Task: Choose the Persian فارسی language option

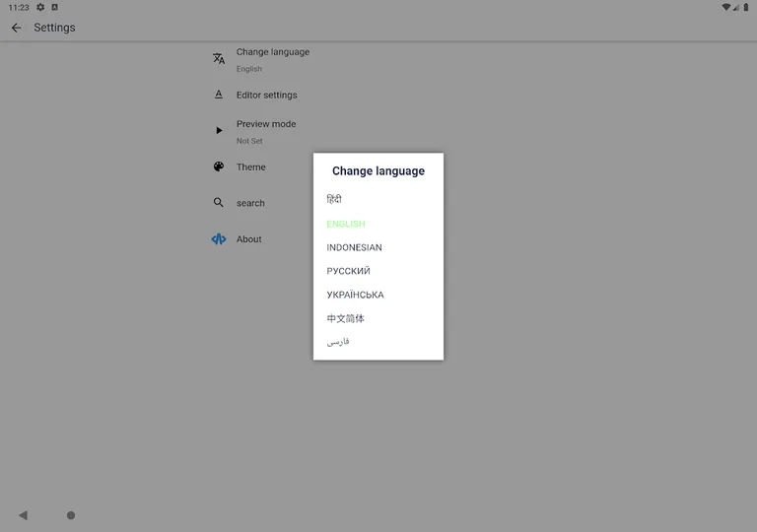Action: click(x=338, y=342)
